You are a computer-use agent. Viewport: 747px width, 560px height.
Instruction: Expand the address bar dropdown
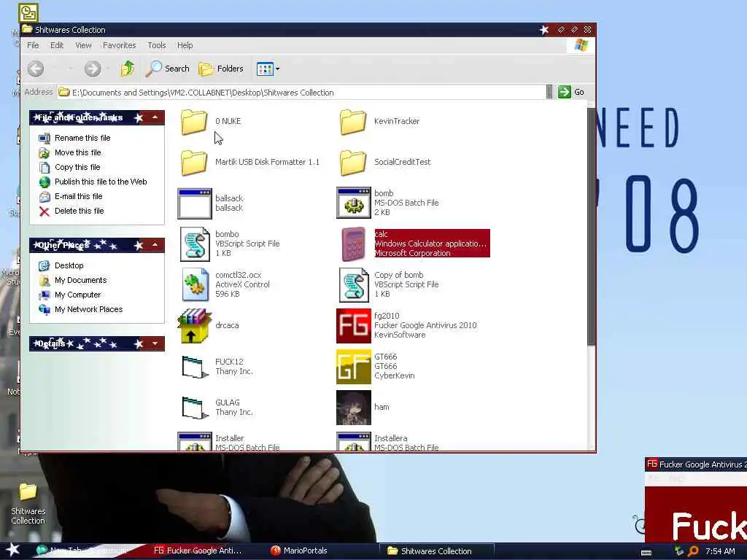(549, 92)
